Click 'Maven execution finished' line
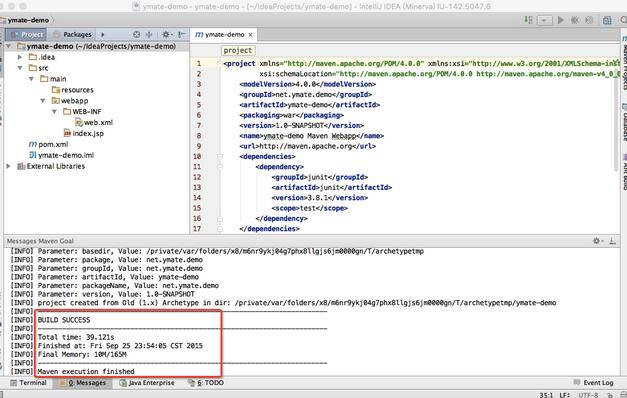627x398 pixels. (86, 372)
